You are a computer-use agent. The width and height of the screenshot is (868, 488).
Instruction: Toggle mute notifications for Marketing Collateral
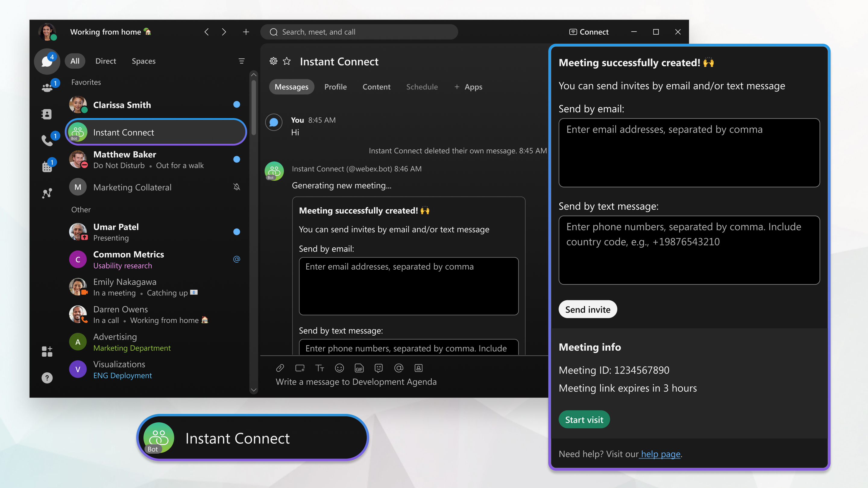[236, 186]
